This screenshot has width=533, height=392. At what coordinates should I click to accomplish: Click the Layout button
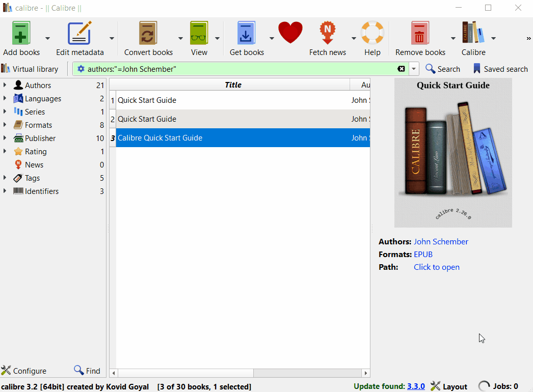tap(449, 386)
